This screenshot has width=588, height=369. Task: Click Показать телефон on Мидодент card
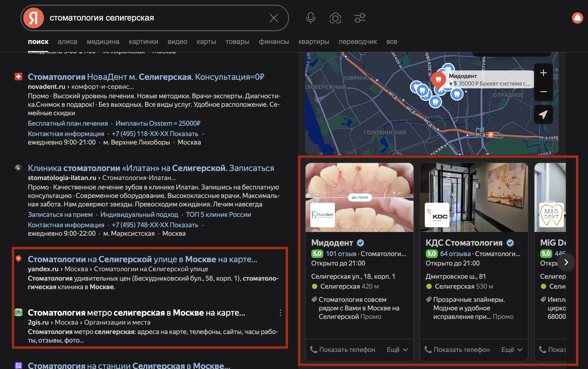click(342, 349)
